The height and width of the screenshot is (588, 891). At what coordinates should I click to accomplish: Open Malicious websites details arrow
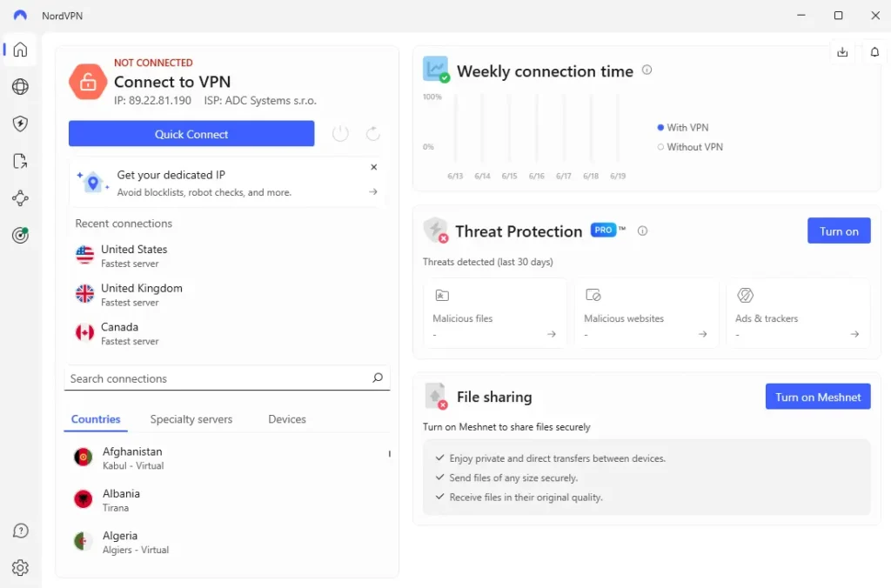coord(703,334)
